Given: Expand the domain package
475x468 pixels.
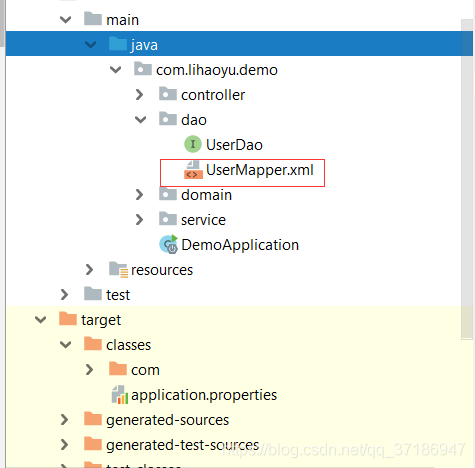Looking at the screenshot, I should click(x=140, y=195).
